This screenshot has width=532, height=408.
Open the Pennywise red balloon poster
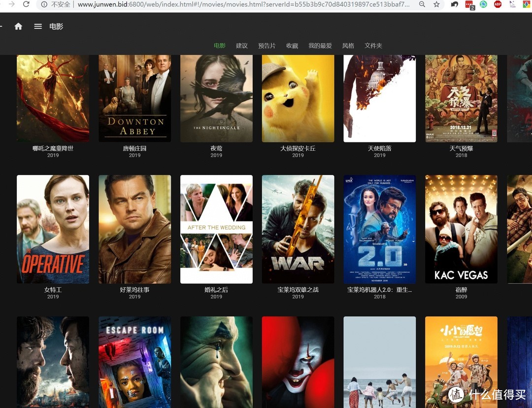pyautogui.click(x=298, y=362)
